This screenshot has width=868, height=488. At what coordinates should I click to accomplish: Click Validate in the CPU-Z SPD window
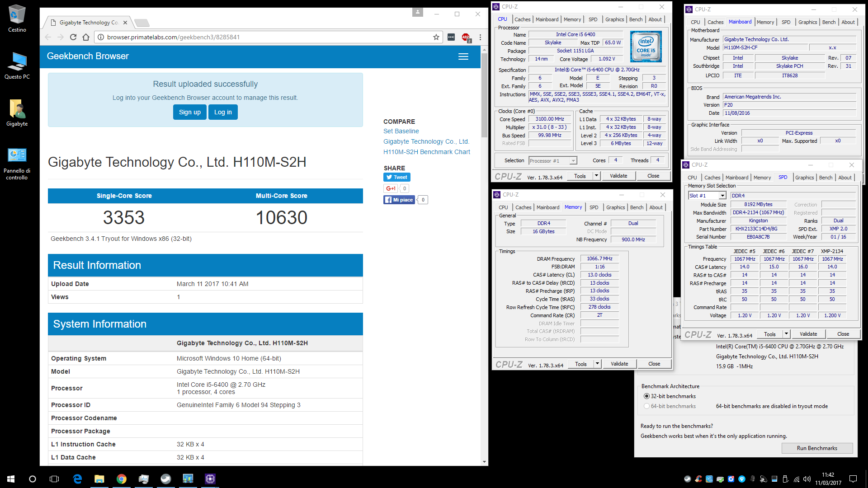tap(808, 334)
